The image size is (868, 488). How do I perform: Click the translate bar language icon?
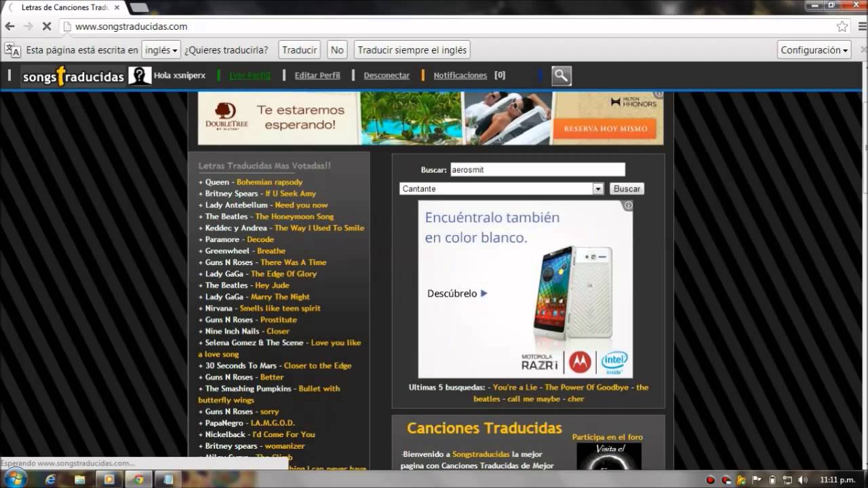pyautogui.click(x=12, y=50)
